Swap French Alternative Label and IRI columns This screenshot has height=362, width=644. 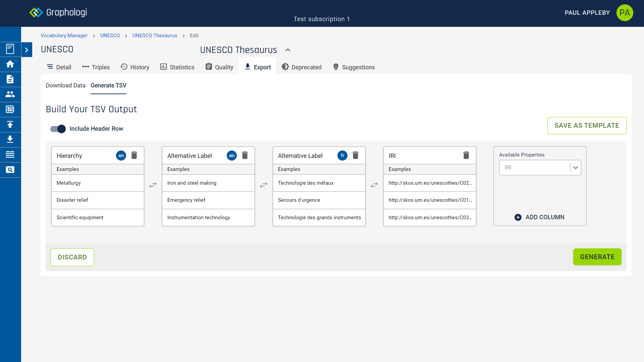click(374, 185)
